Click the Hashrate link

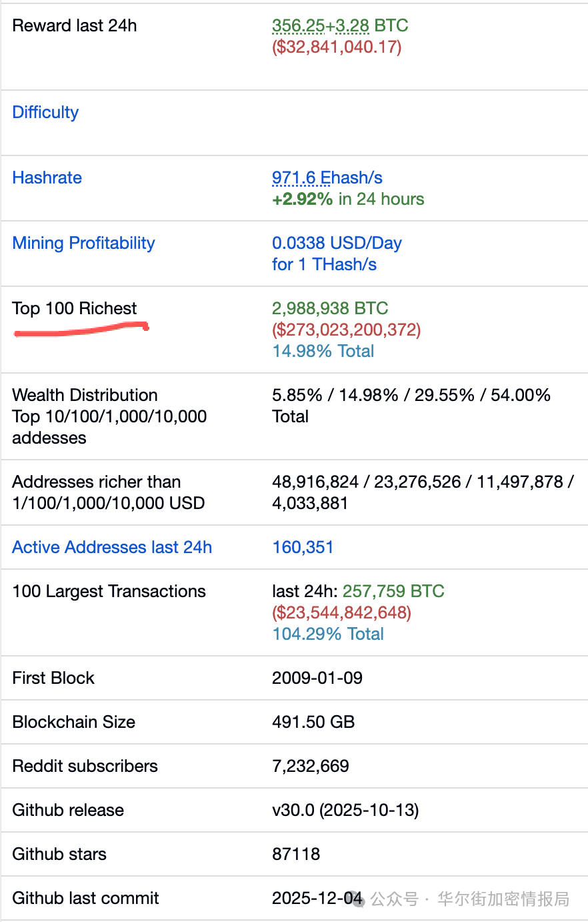pyautogui.click(x=47, y=177)
